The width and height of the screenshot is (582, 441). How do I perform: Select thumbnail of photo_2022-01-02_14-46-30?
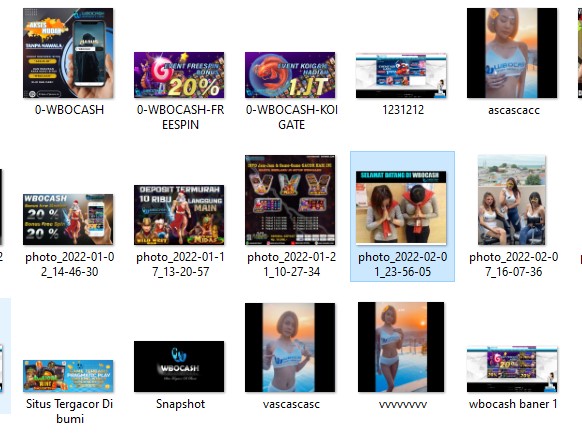coord(68,219)
